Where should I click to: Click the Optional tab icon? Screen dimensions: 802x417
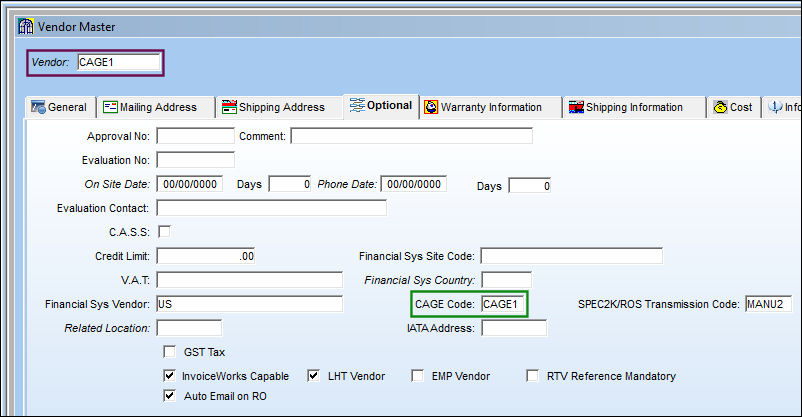(357, 105)
